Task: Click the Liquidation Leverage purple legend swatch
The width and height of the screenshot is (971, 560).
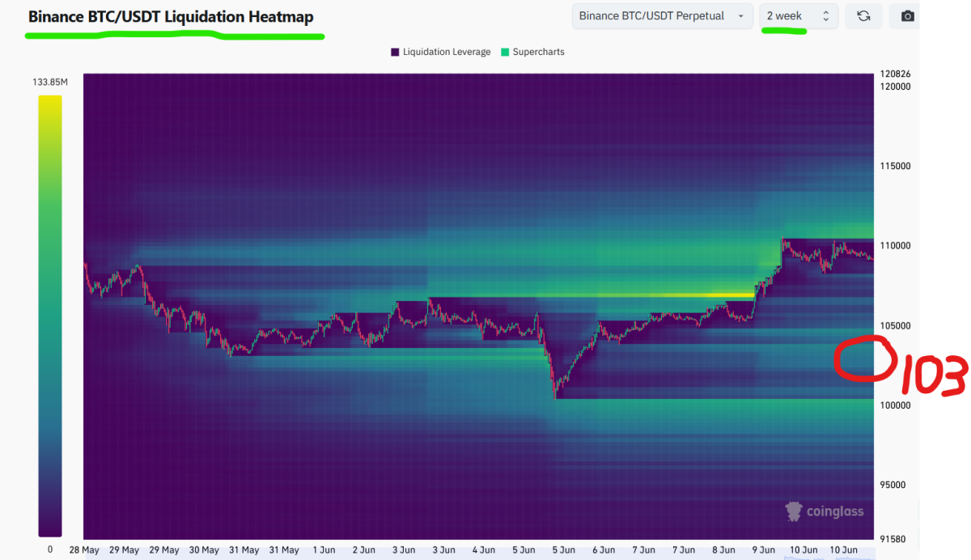Action: 395,52
